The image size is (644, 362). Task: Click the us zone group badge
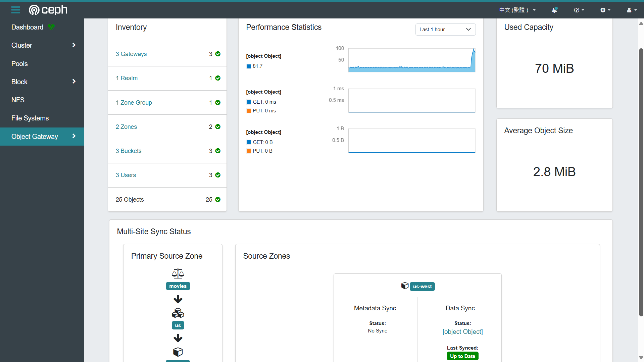[x=178, y=325]
